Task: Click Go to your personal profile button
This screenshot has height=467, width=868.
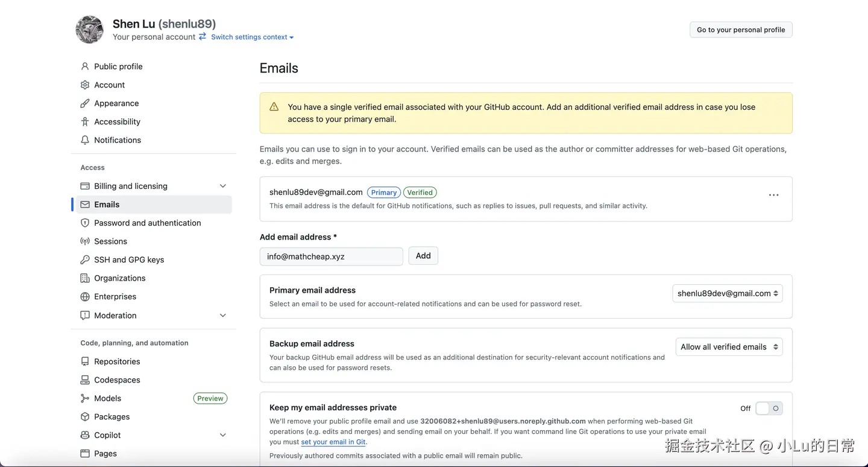Action: click(x=741, y=30)
